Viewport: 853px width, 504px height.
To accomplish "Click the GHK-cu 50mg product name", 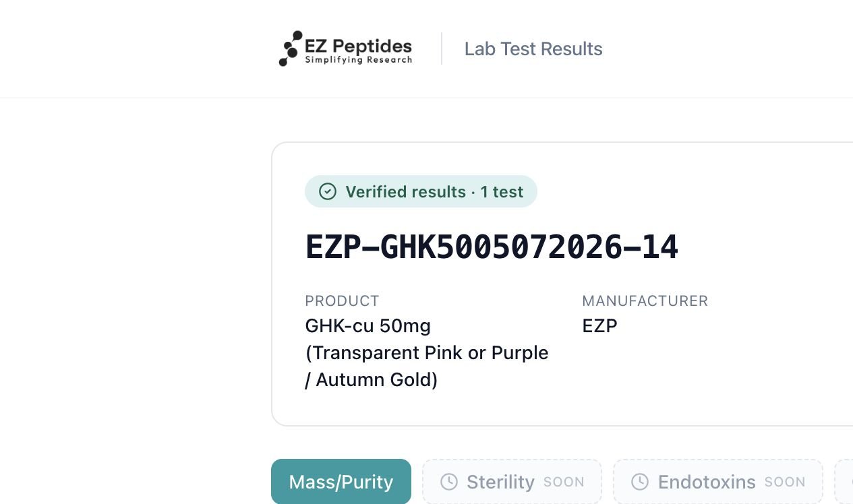I will [367, 326].
